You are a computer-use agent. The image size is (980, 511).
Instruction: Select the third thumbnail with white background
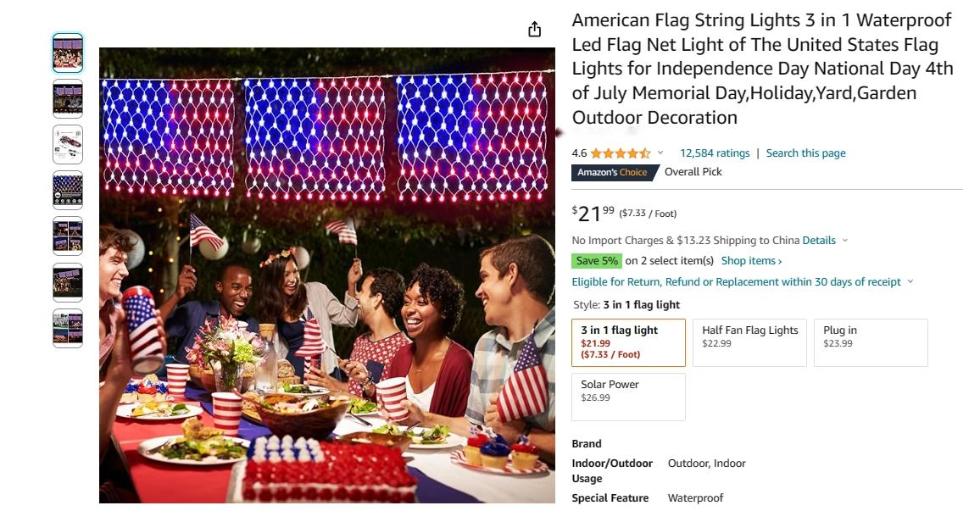click(68, 144)
